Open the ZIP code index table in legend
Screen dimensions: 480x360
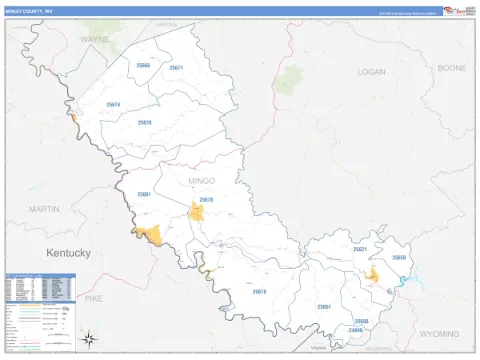(40, 288)
